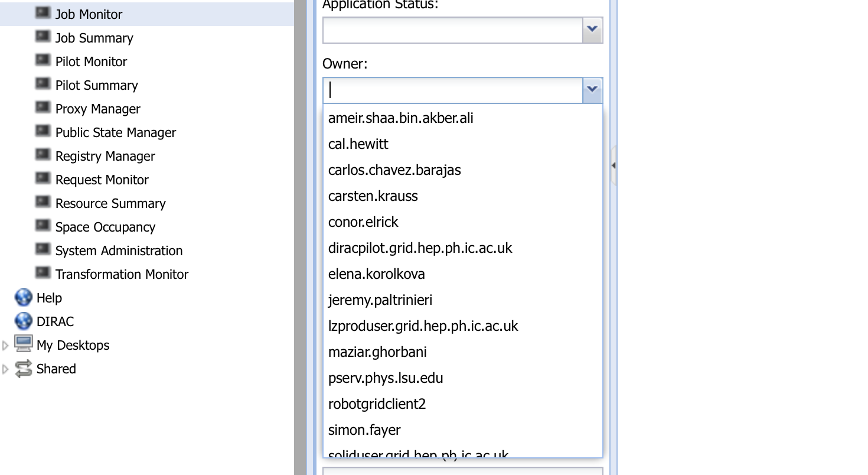868x475 pixels.
Task: Expand the My Desktops tree node
Action: 6,346
